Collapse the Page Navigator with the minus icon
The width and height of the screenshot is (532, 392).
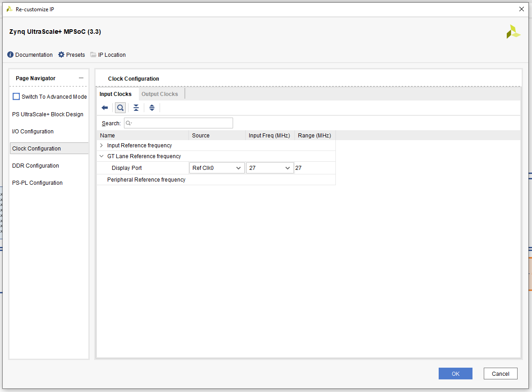(81, 78)
